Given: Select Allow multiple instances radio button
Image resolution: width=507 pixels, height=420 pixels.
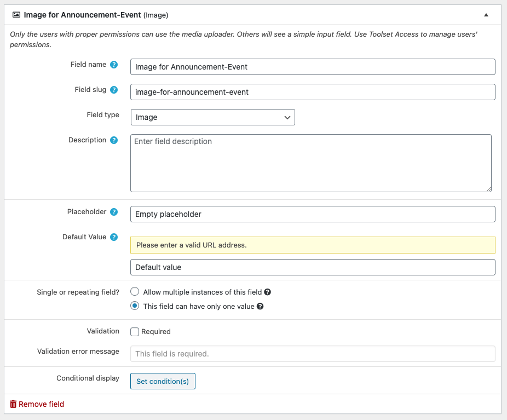Looking at the screenshot, I should click(x=135, y=292).
